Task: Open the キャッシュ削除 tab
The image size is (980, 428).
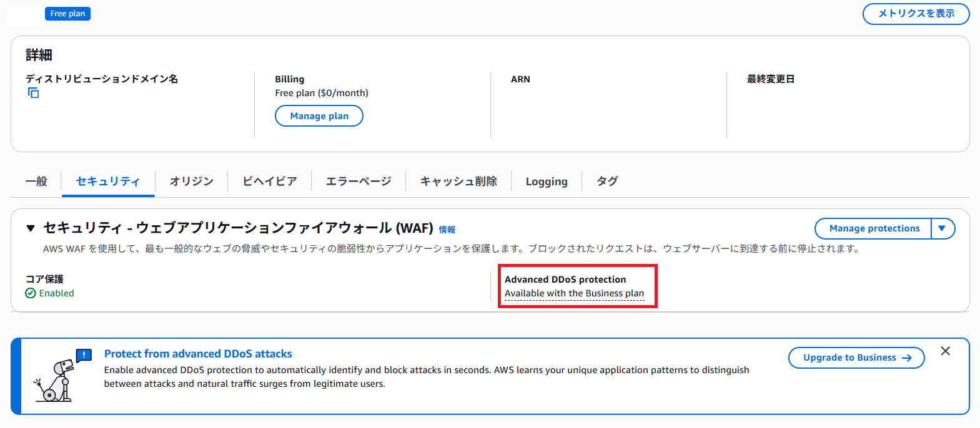Action: click(458, 182)
